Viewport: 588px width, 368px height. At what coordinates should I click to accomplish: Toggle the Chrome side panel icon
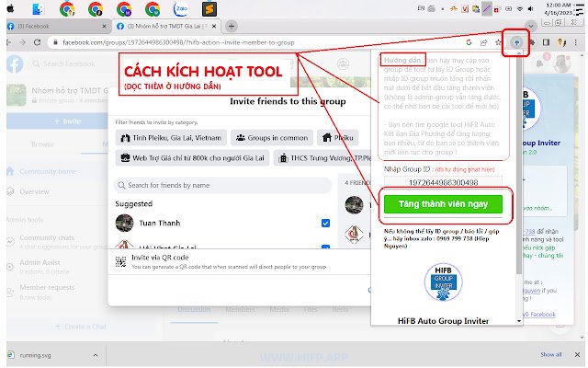pos(546,42)
